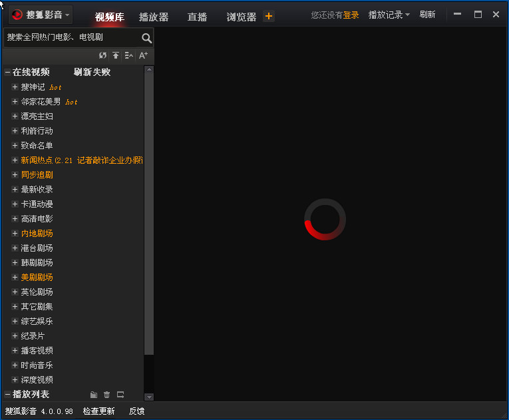Click the scroll-to-top arrow icon

point(116,55)
